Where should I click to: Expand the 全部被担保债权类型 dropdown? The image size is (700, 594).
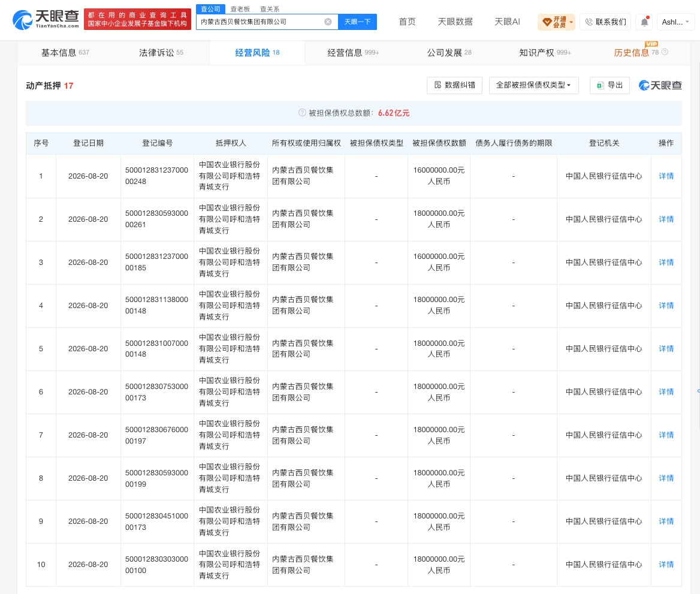point(534,85)
